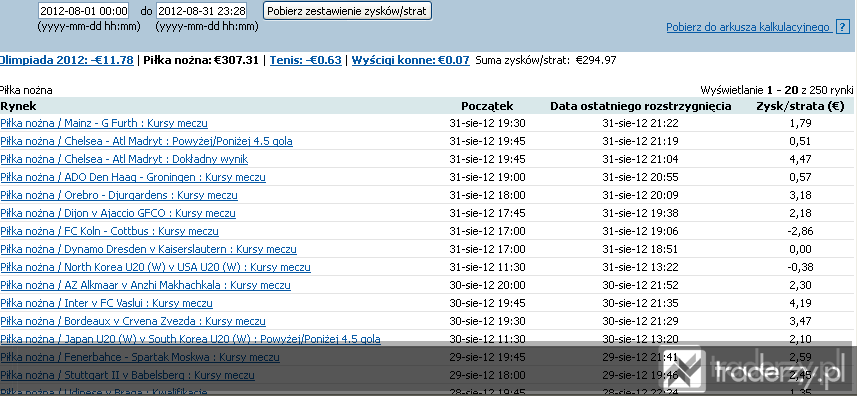857x396 pixels.
Task: Open Dynamo Dresden v Kaiserslautern market
Action: (x=149, y=250)
